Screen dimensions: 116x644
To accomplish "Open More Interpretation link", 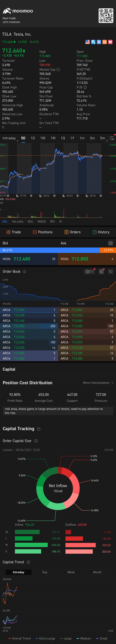I will pyautogui.click(x=96, y=383).
